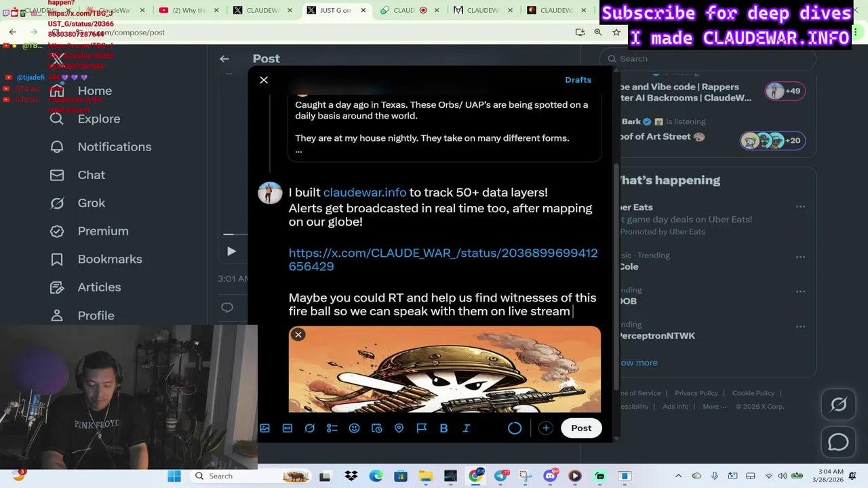Open Drafts in the composer
This screenshot has height=488, width=868.
click(578, 80)
